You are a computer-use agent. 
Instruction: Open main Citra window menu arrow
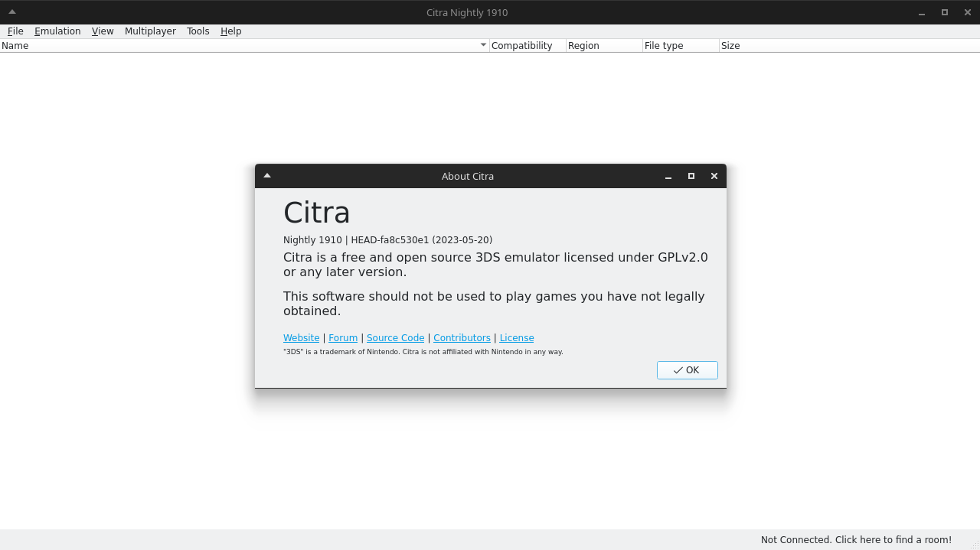click(12, 12)
